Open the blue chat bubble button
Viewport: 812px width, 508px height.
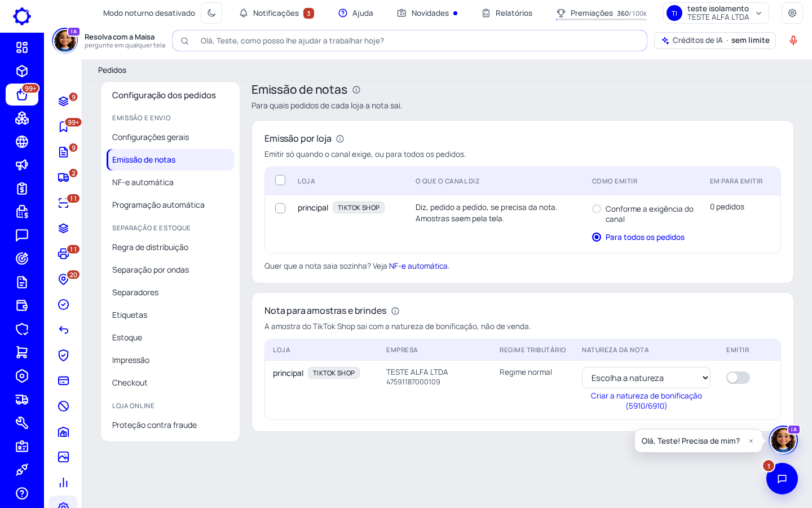pyautogui.click(x=782, y=479)
